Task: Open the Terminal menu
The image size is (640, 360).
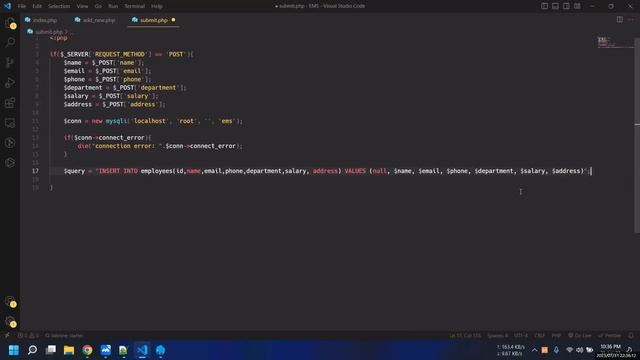Action: [x=135, y=6]
